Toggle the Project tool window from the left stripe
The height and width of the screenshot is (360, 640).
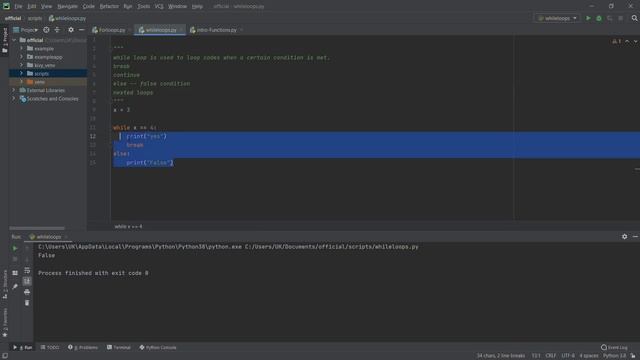tap(5, 40)
